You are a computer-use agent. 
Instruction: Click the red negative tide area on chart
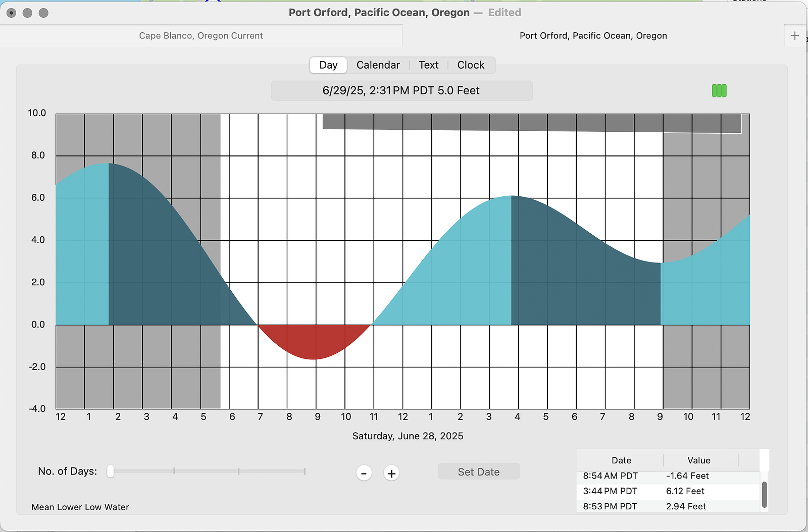(x=315, y=341)
